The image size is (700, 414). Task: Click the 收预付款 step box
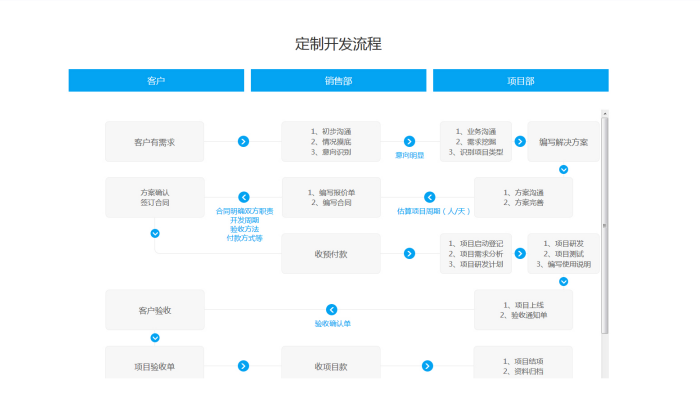[331, 254]
